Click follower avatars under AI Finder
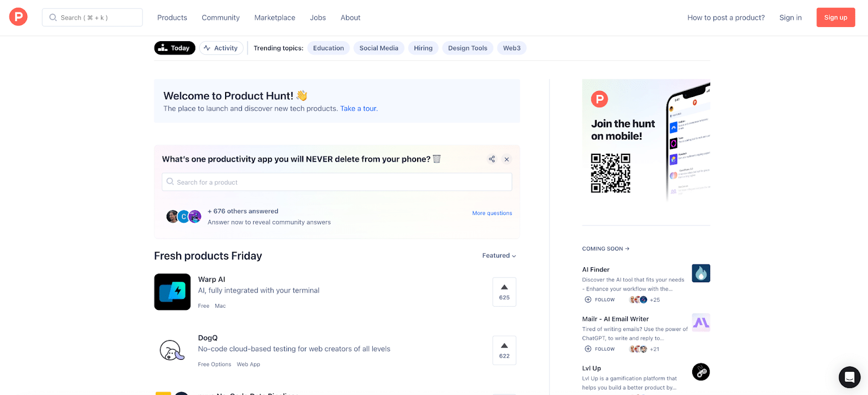868x395 pixels. 638,300
